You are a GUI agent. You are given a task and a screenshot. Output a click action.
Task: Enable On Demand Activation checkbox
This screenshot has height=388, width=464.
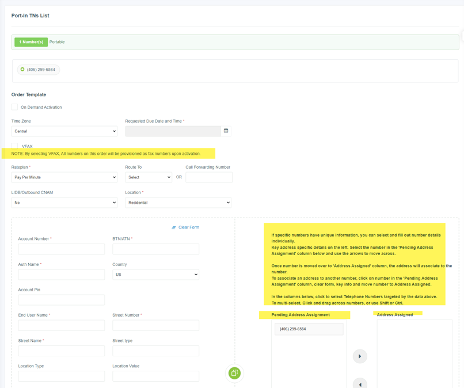tap(14, 107)
